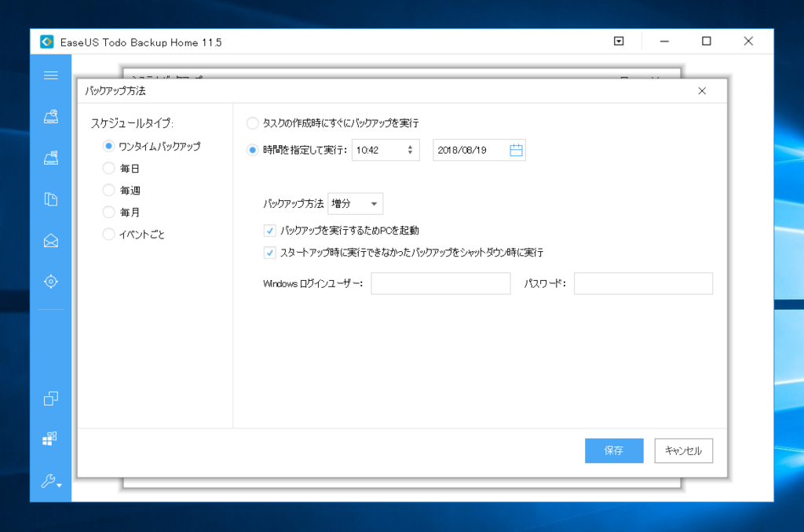This screenshot has height=532, width=804.
Task: Minimize the EaseUS Todo Backup window
Action: 664,42
